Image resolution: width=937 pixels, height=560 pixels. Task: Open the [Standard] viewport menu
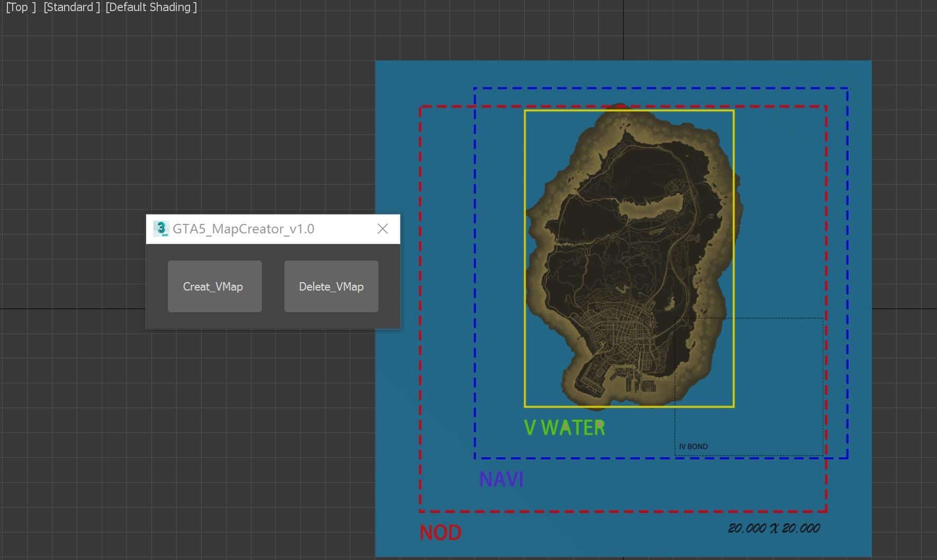[x=71, y=7]
